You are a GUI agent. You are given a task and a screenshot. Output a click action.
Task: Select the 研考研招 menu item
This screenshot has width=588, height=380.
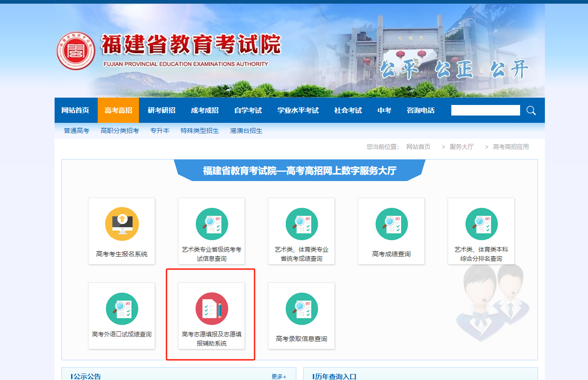point(161,110)
